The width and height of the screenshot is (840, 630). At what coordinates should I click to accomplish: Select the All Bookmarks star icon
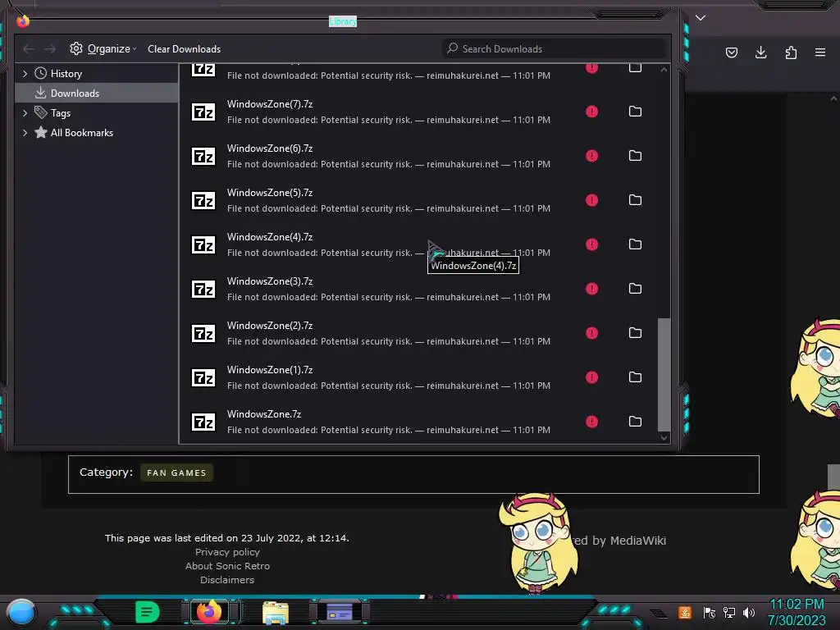pos(41,132)
